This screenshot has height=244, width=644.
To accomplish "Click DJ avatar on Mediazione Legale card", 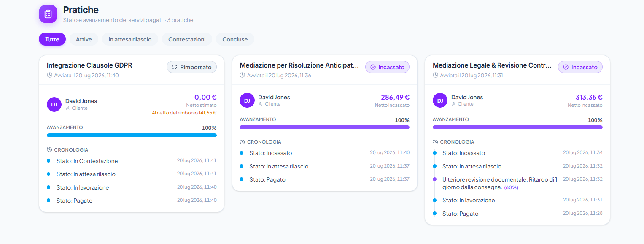I will point(440,100).
